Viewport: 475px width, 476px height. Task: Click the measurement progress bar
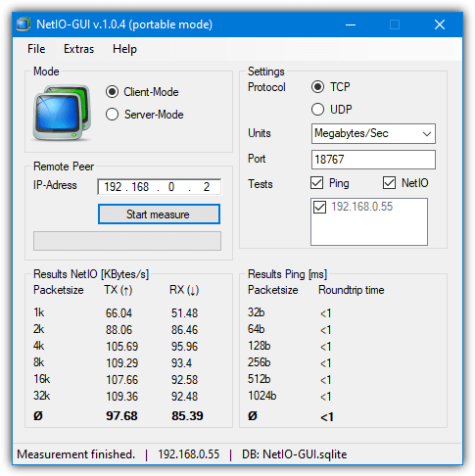[x=127, y=241]
